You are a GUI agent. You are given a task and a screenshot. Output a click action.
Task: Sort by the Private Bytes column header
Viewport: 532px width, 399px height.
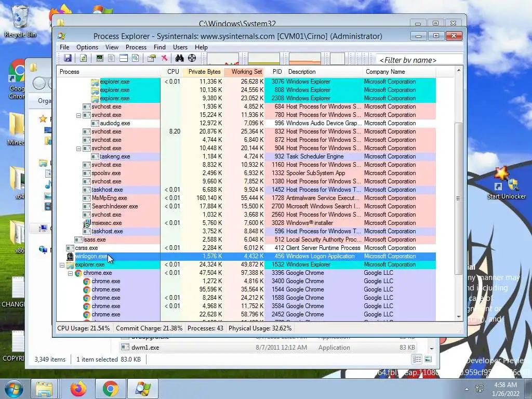tap(203, 72)
